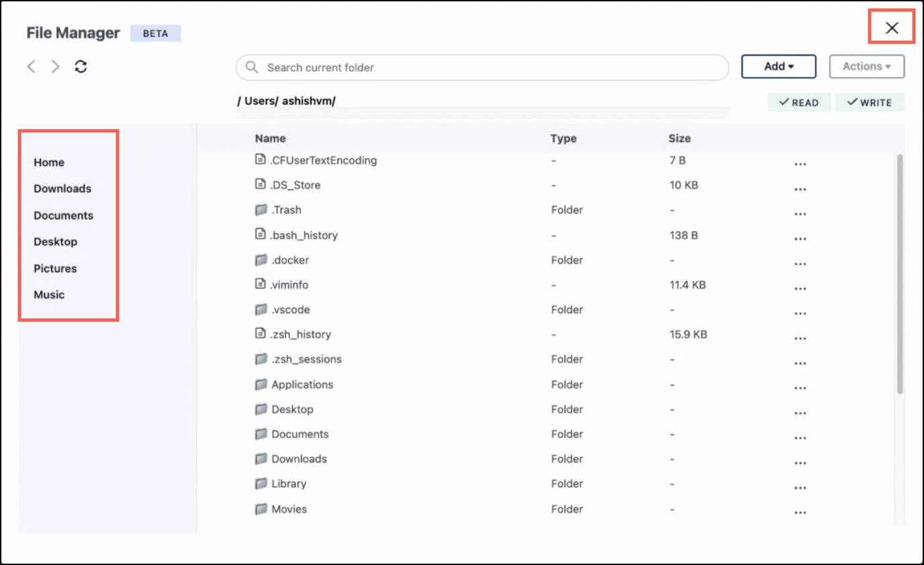
Task: Click the magnifier search icon
Action: tap(252, 67)
